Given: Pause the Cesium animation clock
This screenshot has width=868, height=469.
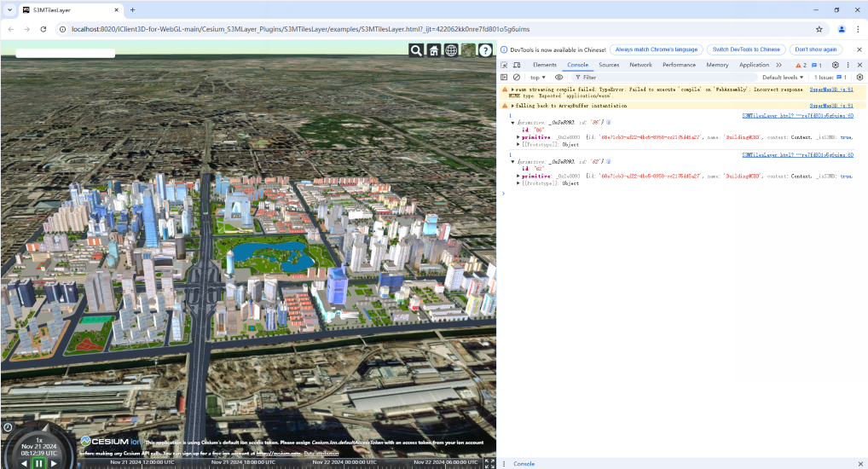Looking at the screenshot, I should click(38, 464).
